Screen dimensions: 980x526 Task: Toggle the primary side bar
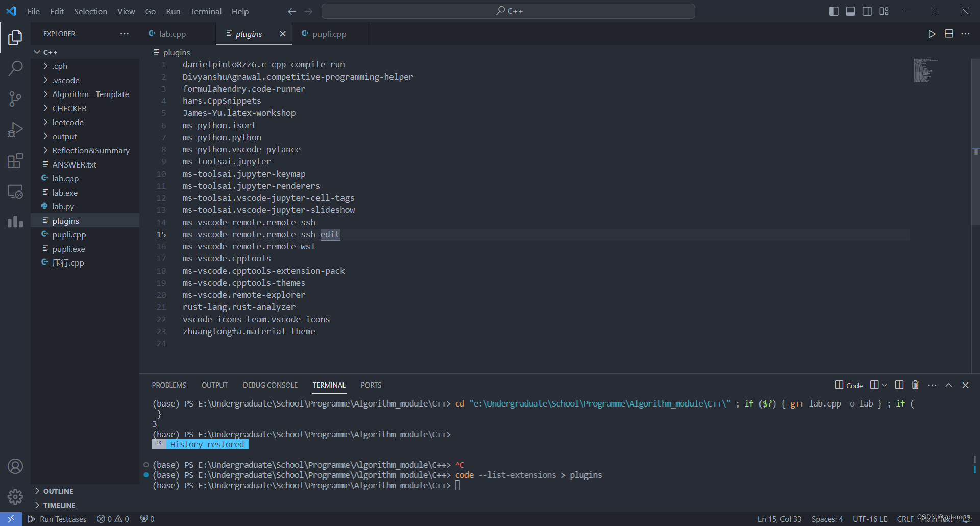tap(834, 11)
